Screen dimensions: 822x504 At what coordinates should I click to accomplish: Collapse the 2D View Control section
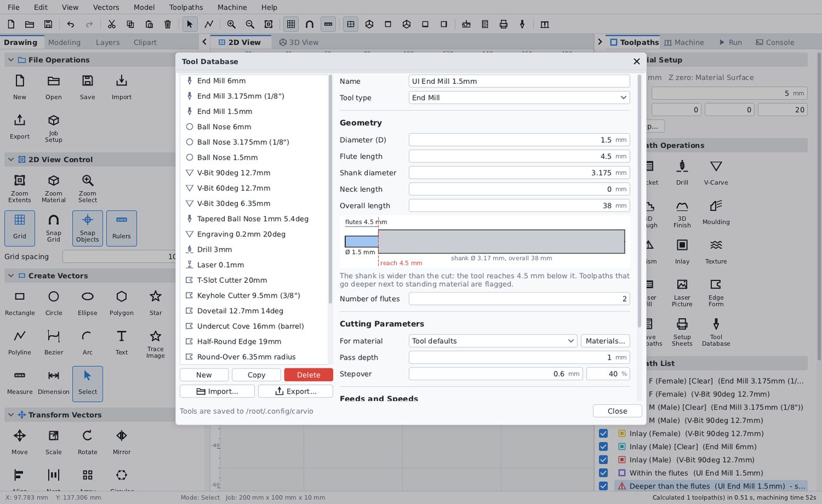coord(11,160)
